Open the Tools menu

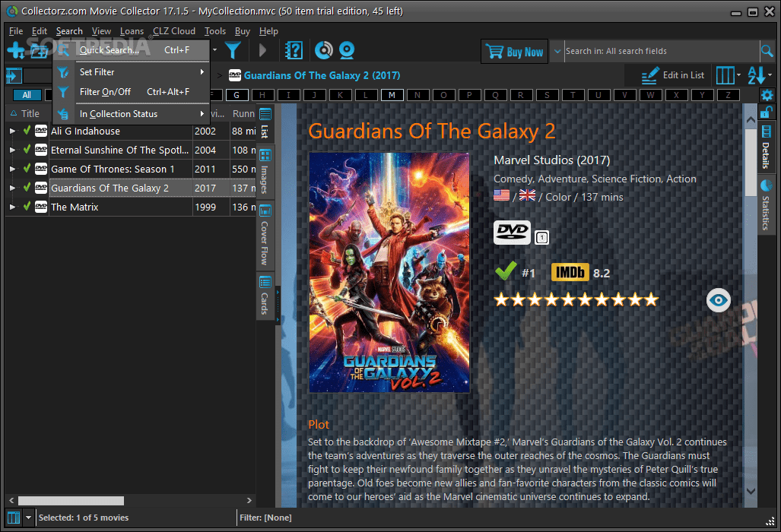215,31
